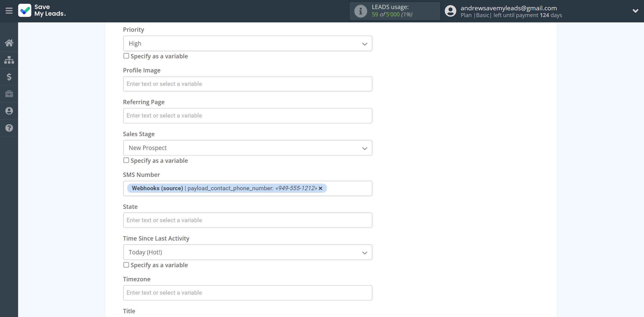Image resolution: width=644 pixels, height=317 pixels.
Task: Click the SMS Number field
Action: (x=248, y=188)
